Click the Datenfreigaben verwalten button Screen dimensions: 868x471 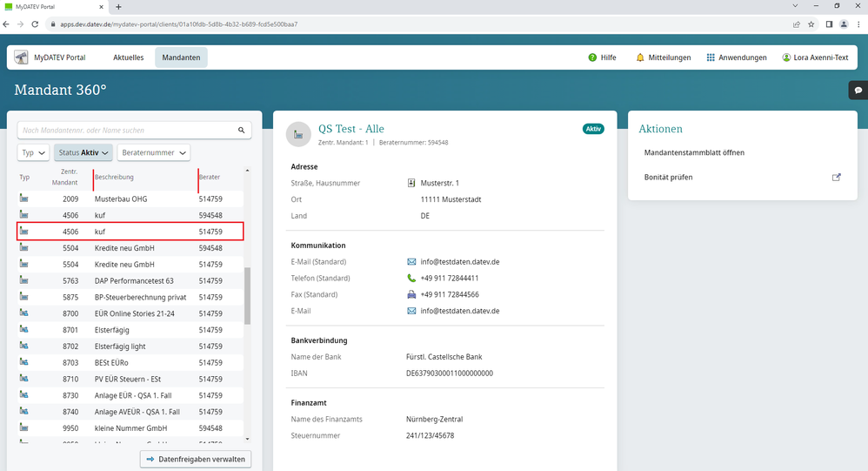point(196,459)
